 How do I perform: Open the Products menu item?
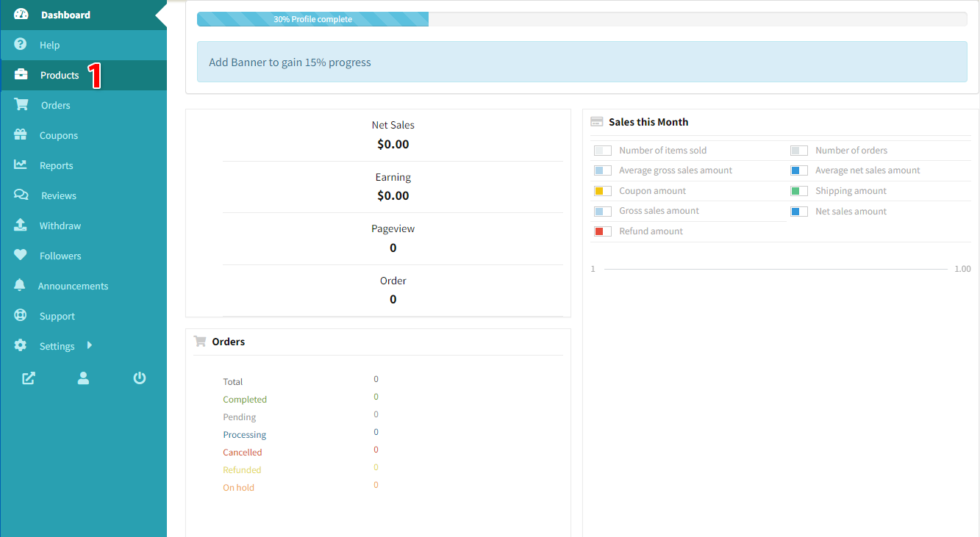pyautogui.click(x=60, y=75)
